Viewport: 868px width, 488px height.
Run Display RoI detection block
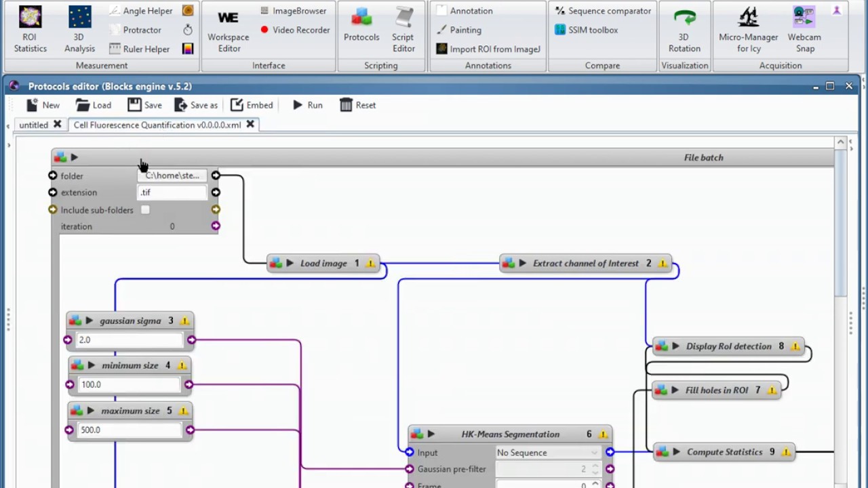coord(675,346)
